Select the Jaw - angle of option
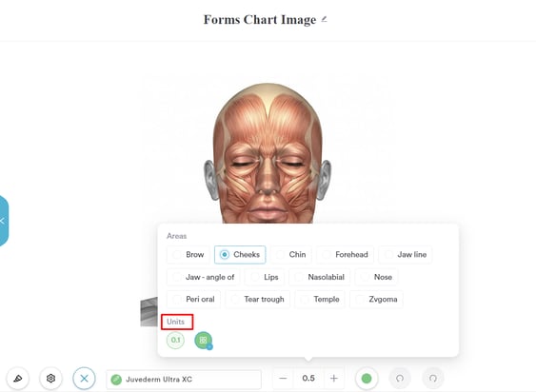Image resolution: width=536 pixels, height=392 pixels. point(204,277)
